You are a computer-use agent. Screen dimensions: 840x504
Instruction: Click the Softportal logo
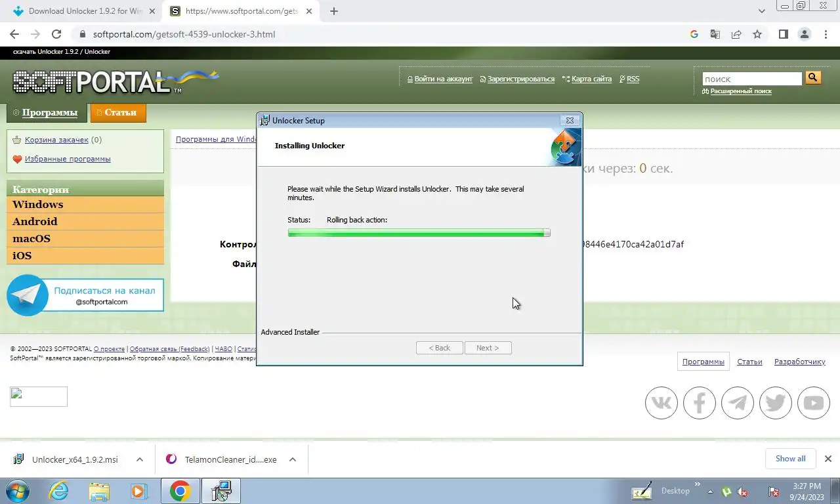[x=116, y=81]
